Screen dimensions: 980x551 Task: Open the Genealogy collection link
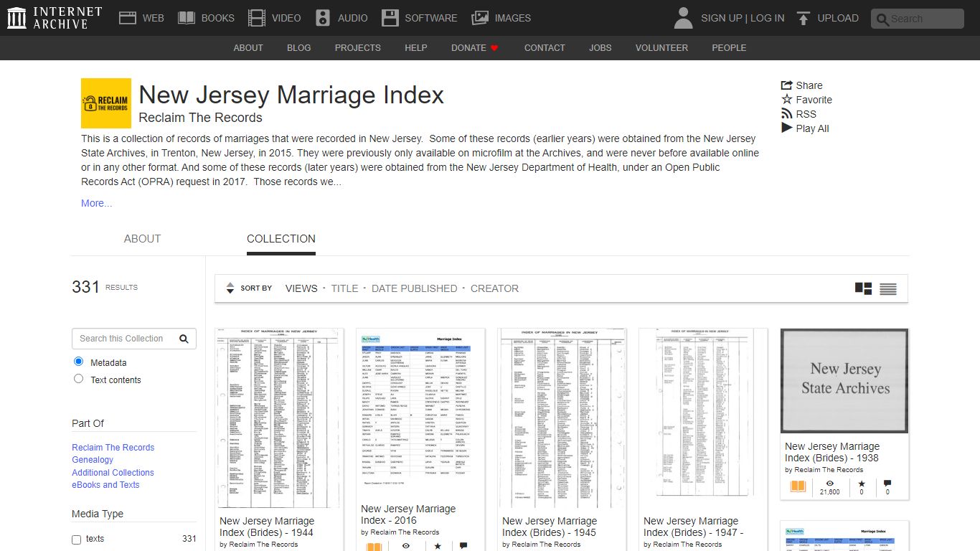tap(93, 460)
